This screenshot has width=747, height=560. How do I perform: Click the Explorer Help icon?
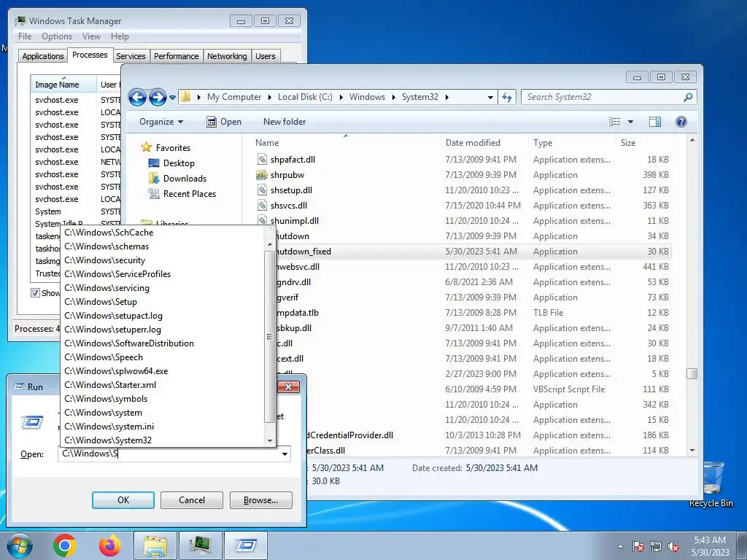click(x=681, y=122)
